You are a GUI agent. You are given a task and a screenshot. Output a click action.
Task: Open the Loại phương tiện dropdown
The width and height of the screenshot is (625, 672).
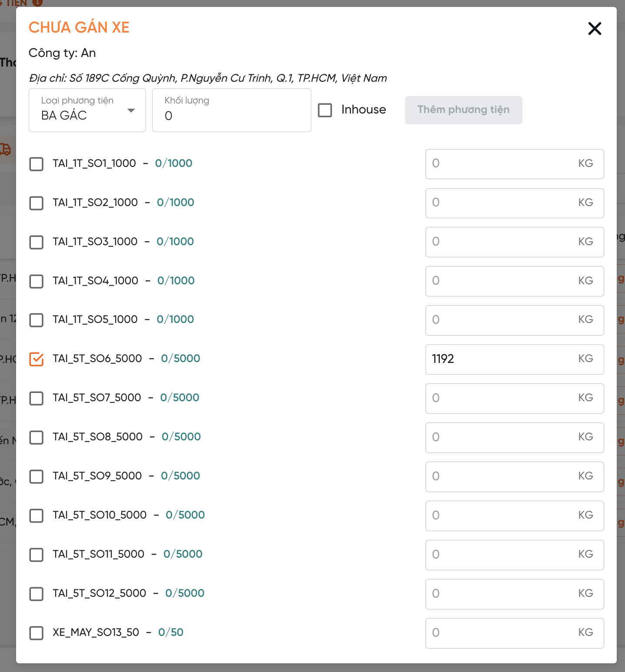click(87, 110)
